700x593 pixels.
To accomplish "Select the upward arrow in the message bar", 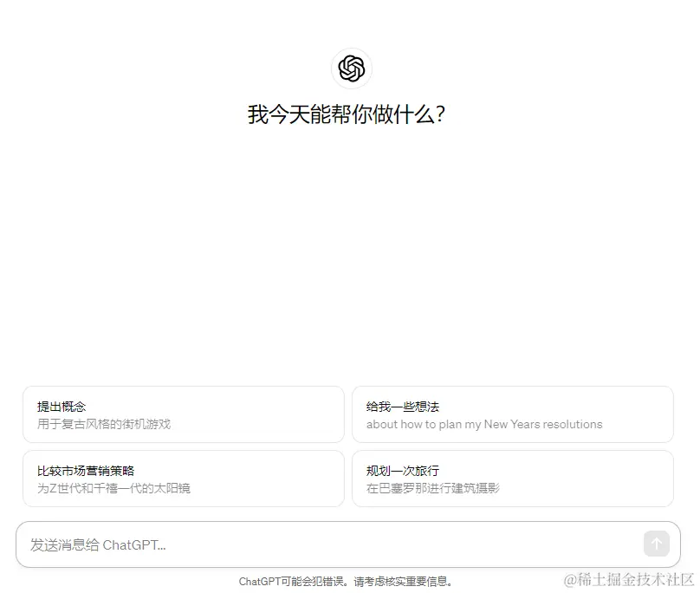I will [657, 544].
